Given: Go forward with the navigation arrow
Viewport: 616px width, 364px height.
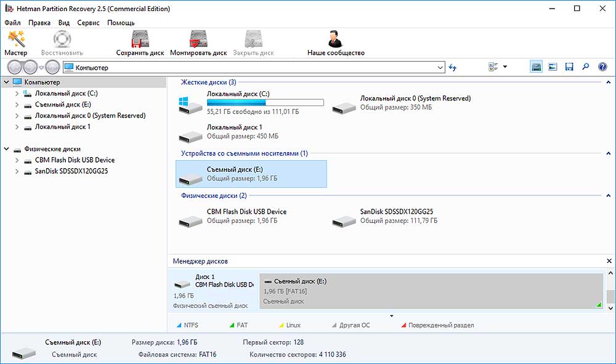Looking at the screenshot, I should pos(30,67).
